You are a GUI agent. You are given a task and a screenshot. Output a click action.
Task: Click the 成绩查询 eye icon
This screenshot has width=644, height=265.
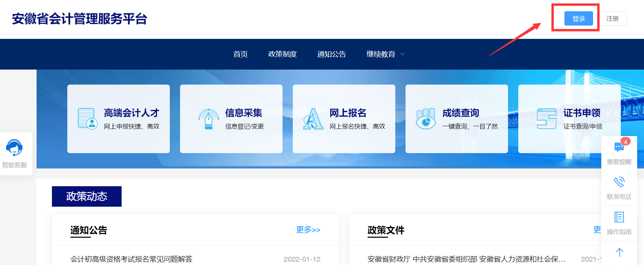coord(425,119)
